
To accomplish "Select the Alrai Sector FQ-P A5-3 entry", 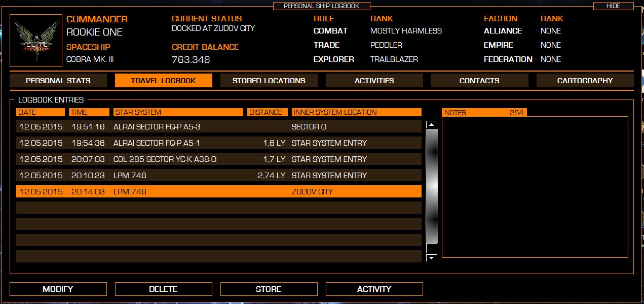I will (219, 126).
